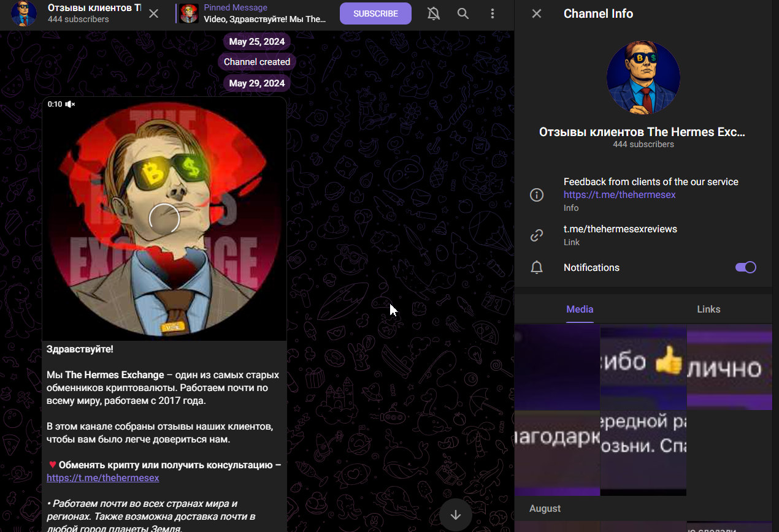
Task: Open the pinned message video preview
Action: click(x=190, y=13)
